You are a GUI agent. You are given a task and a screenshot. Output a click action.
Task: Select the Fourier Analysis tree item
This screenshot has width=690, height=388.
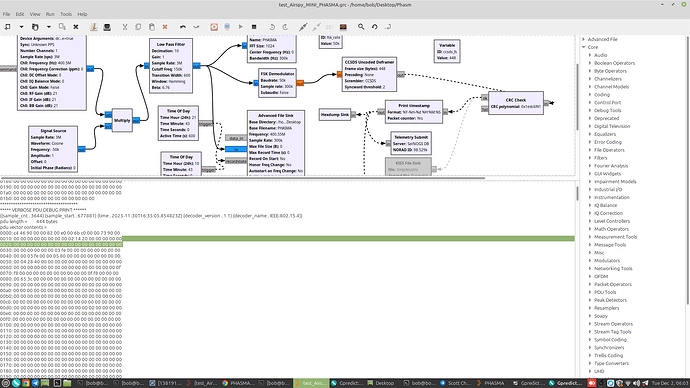tap(611, 166)
